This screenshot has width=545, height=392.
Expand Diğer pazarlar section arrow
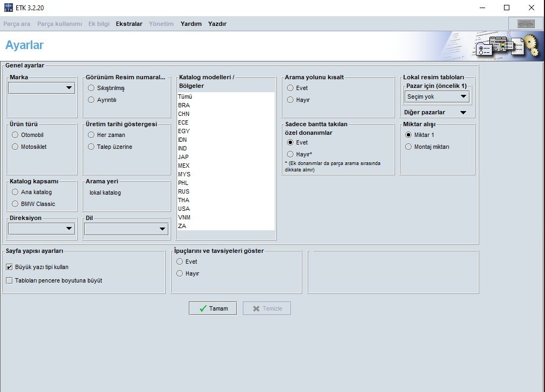click(463, 113)
